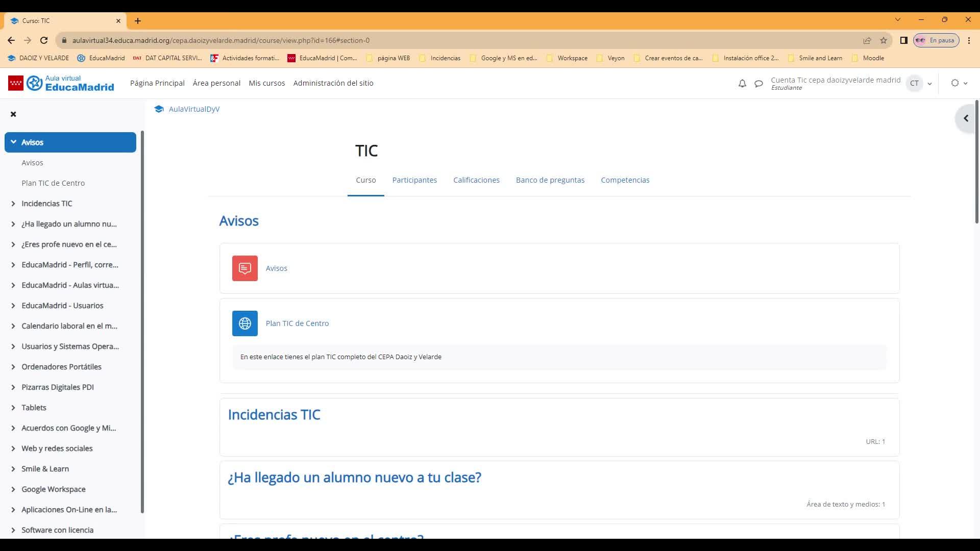Open the notifications bell icon

point(742,84)
